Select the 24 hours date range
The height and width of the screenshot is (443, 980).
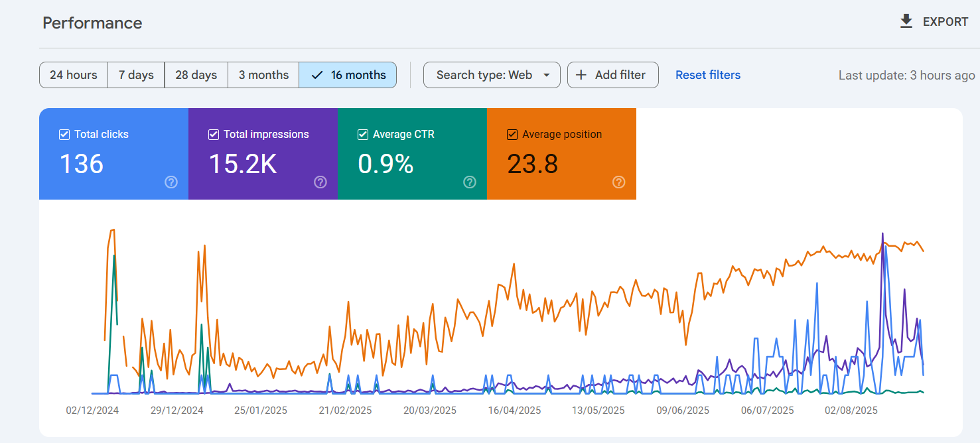click(x=74, y=75)
